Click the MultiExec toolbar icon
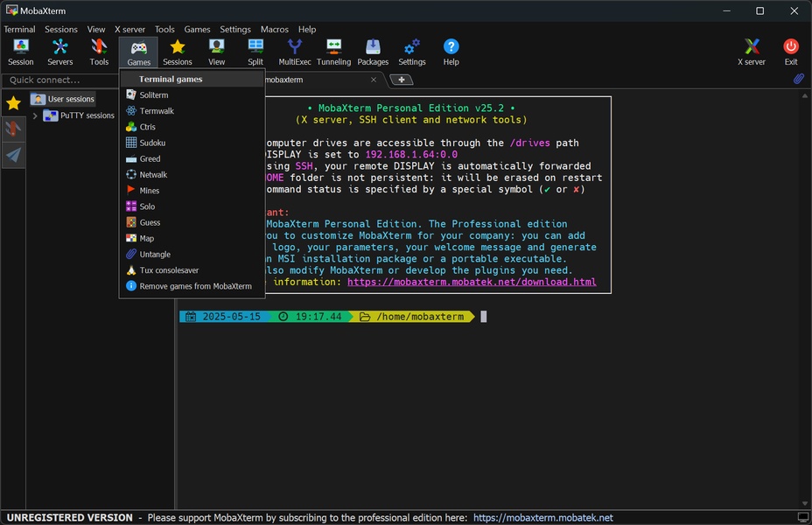 [295, 52]
